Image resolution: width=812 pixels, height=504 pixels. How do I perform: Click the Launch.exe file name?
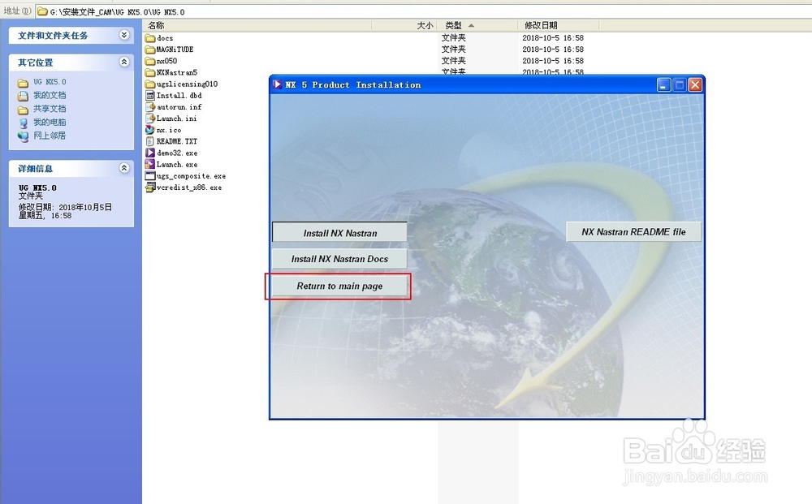[176, 165]
